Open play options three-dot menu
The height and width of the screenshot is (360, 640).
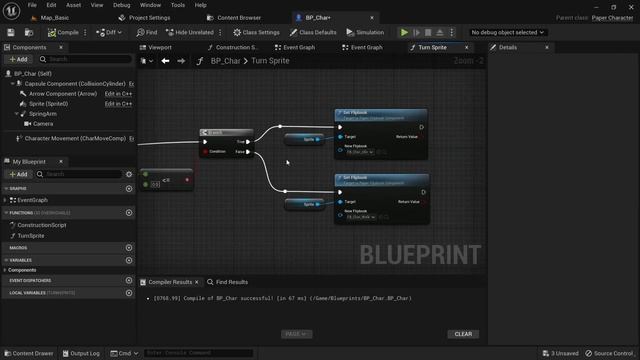[x=452, y=32]
